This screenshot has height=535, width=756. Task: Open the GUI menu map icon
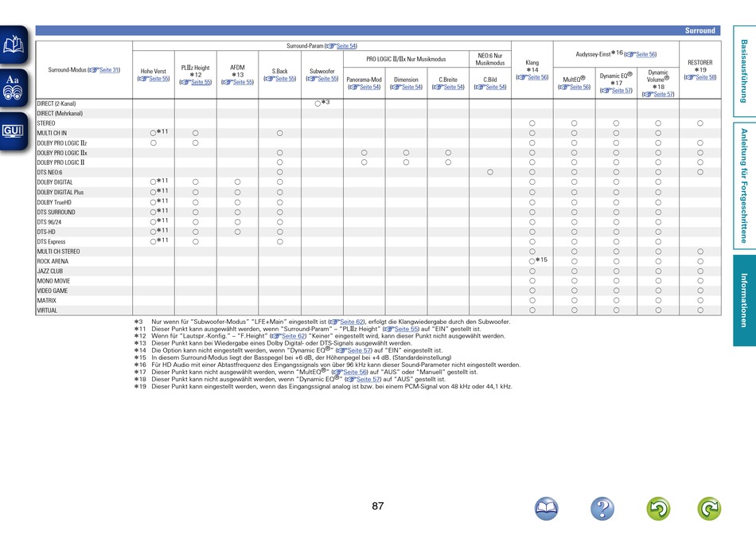pos(14,131)
